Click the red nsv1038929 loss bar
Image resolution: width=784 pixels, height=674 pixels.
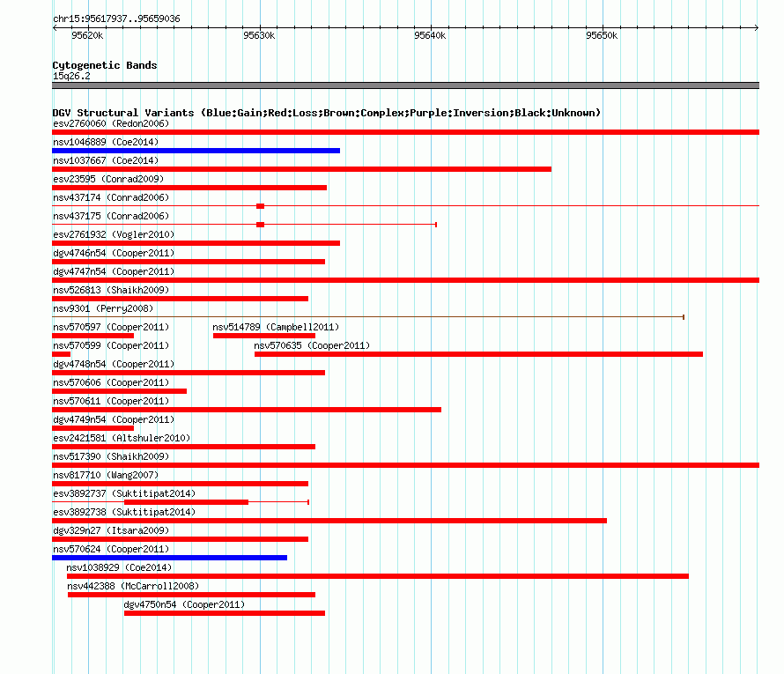tap(378, 576)
